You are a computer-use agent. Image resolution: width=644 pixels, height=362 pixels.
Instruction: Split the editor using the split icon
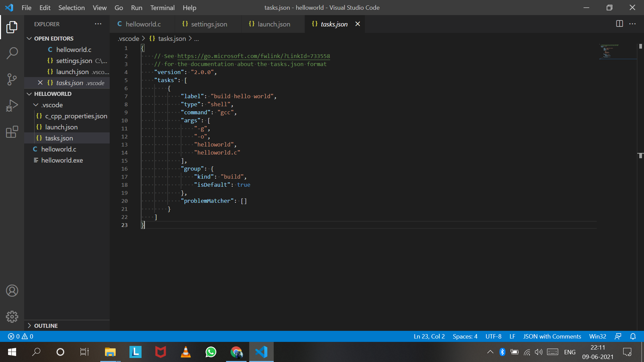(619, 24)
